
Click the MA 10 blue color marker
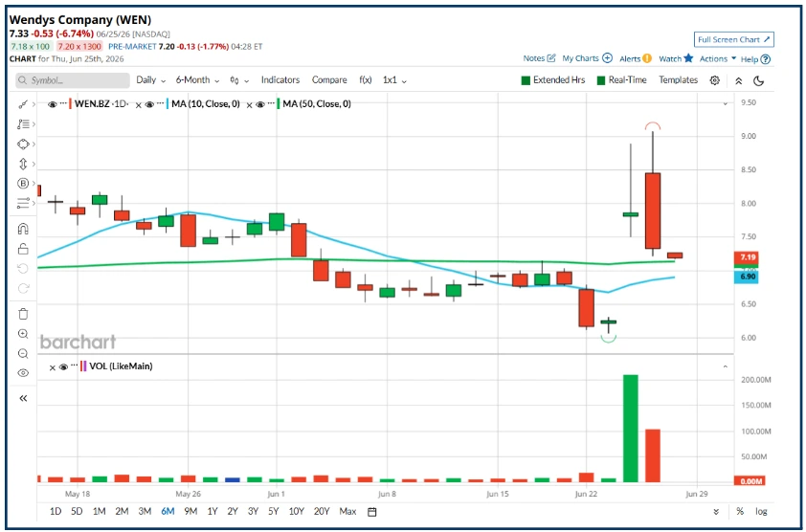[x=168, y=104]
